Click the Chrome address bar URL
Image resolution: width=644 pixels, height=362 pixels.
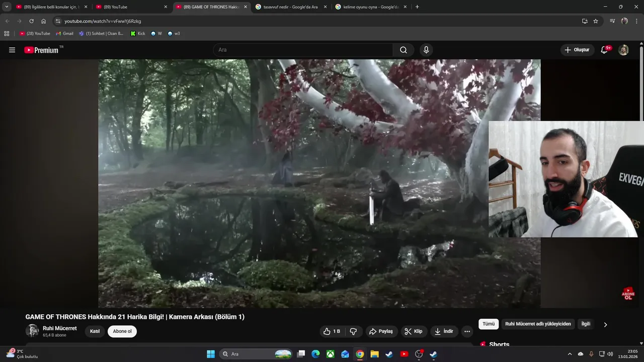point(103,21)
